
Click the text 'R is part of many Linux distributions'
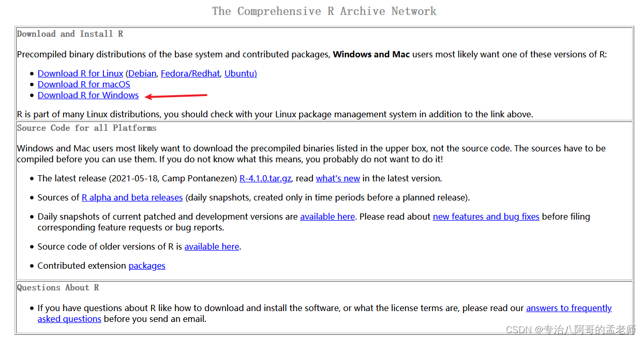(88, 114)
